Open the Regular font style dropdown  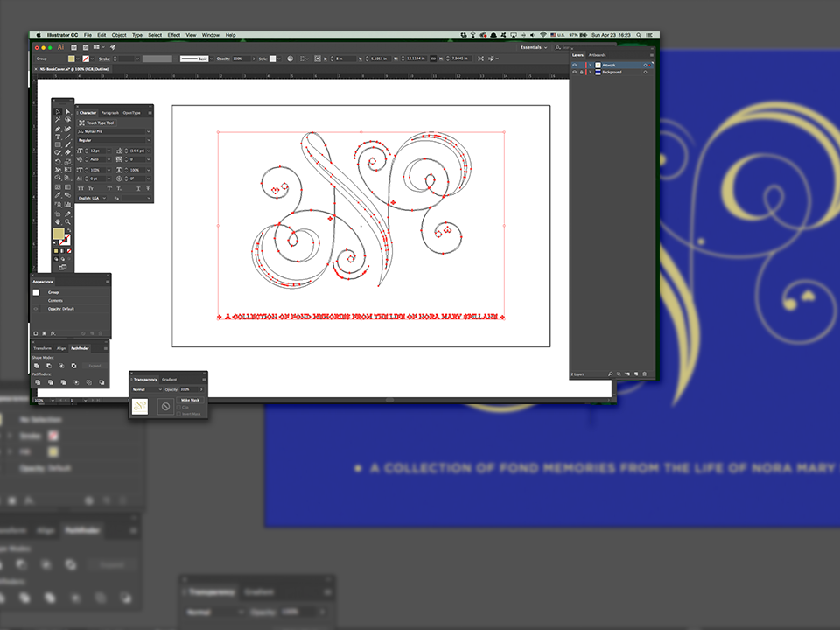(x=149, y=140)
